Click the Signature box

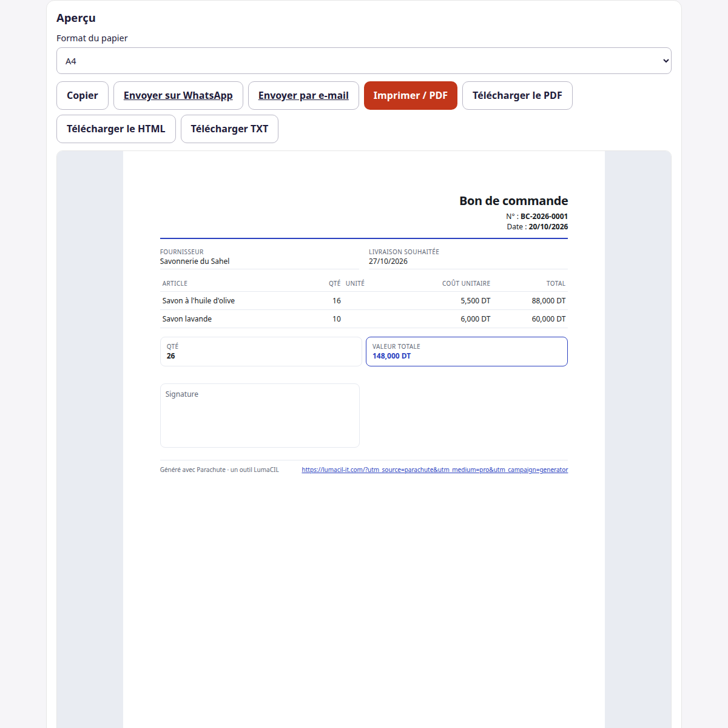260,416
